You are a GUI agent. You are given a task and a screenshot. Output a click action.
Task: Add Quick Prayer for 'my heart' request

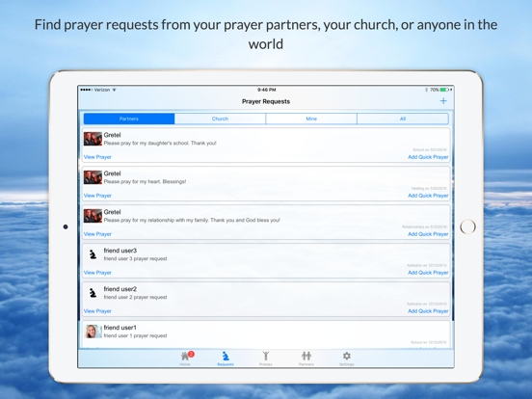pyautogui.click(x=428, y=196)
